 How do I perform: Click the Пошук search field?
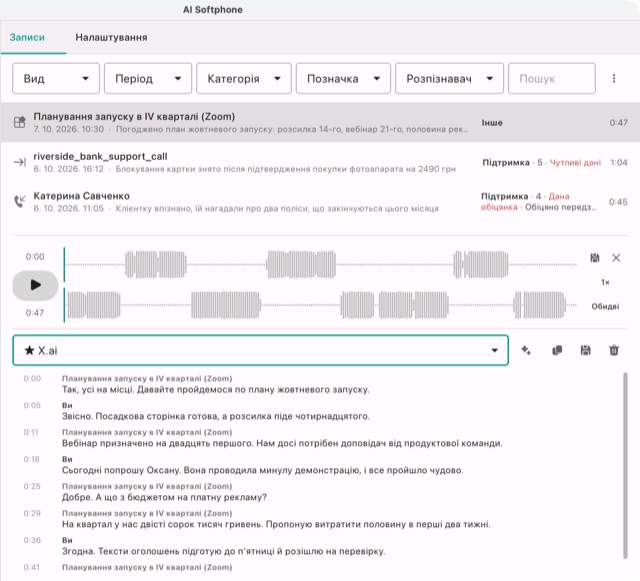pos(552,78)
